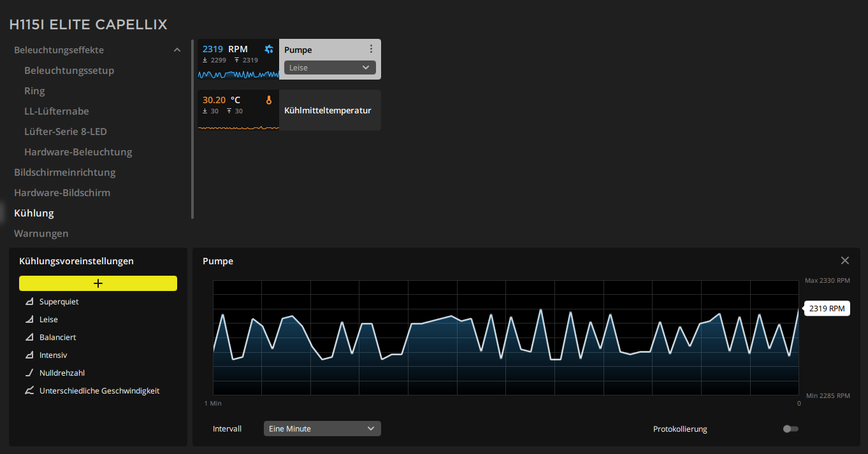
Task: Click the 1 Min axis label
Action: click(213, 403)
